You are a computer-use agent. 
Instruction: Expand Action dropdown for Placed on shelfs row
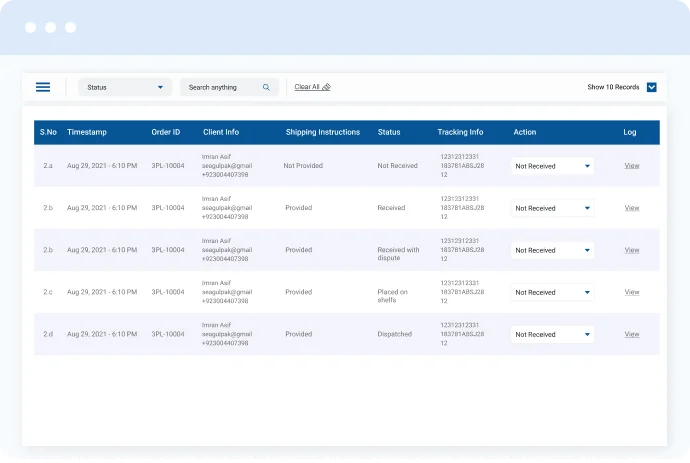(552, 292)
